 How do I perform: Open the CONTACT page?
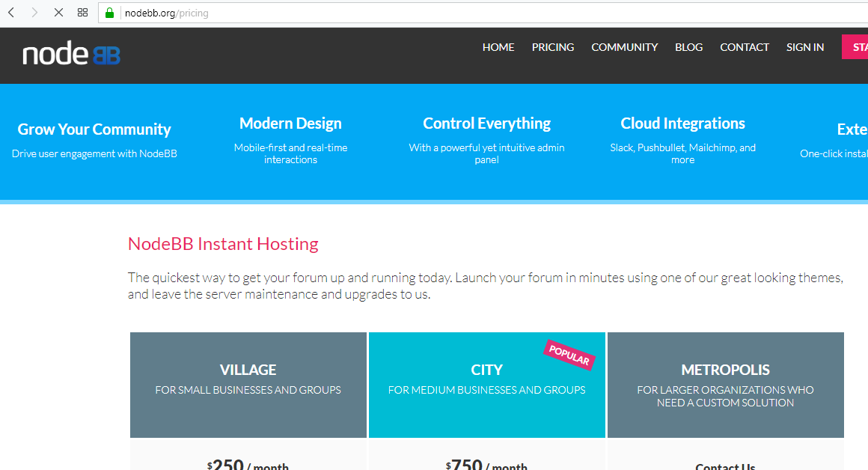tap(745, 47)
